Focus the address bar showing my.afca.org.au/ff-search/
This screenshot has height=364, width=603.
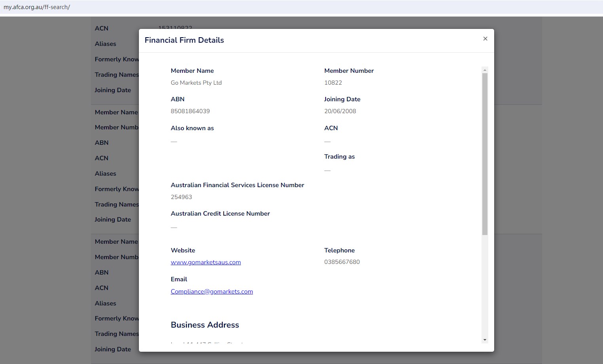(301, 7)
